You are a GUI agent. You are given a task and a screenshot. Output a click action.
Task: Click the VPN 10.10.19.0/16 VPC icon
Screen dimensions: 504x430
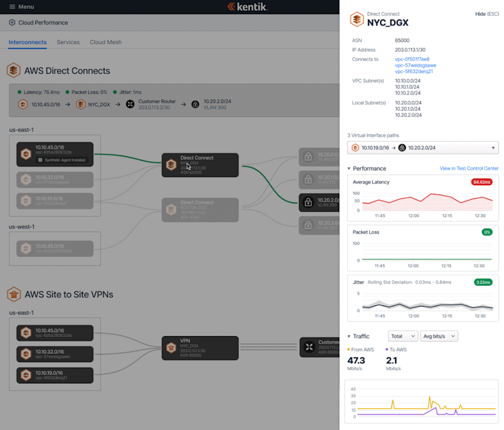point(26,375)
